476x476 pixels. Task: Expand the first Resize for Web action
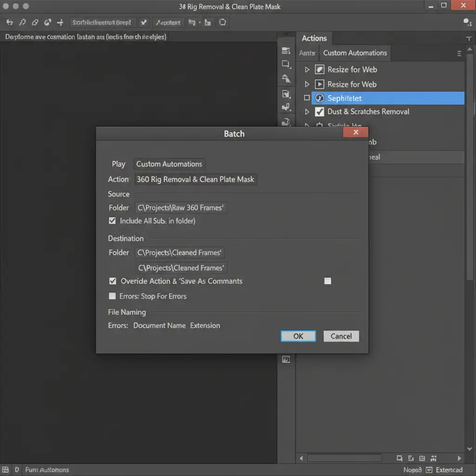tap(307, 70)
